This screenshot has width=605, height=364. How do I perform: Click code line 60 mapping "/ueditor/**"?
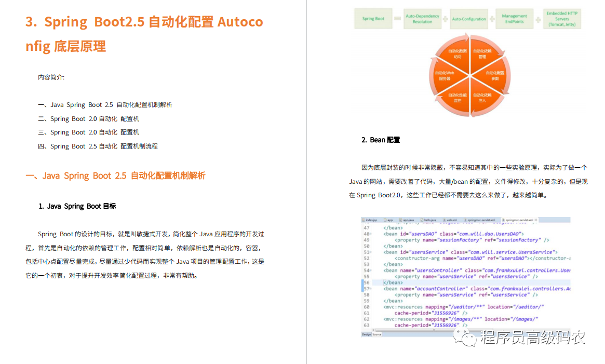click(463, 307)
